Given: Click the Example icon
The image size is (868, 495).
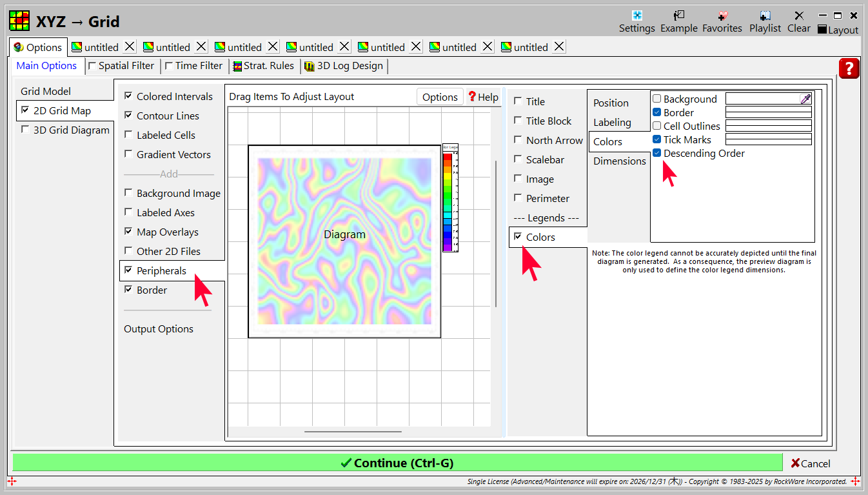Looking at the screenshot, I should pyautogui.click(x=678, y=21).
